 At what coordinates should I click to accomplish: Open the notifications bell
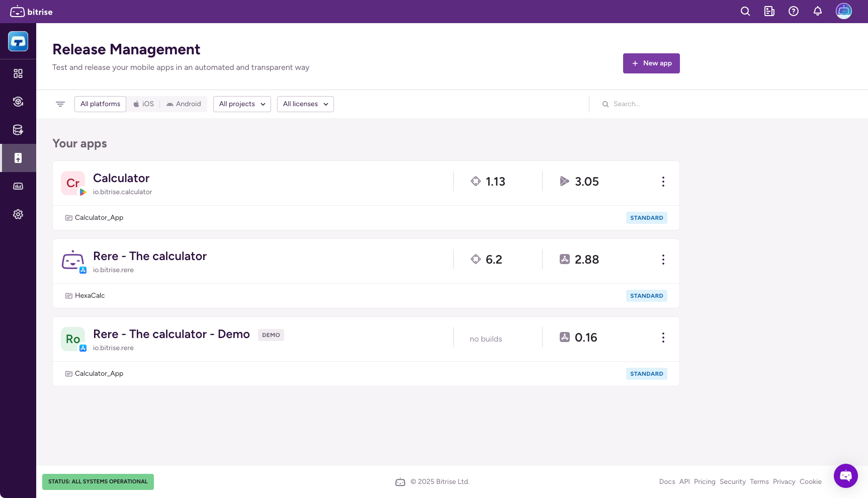tap(818, 12)
